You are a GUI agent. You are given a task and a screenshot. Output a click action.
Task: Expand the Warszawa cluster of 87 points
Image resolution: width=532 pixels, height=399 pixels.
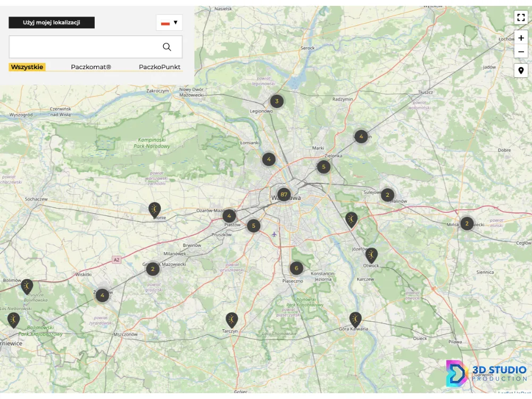(x=284, y=195)
